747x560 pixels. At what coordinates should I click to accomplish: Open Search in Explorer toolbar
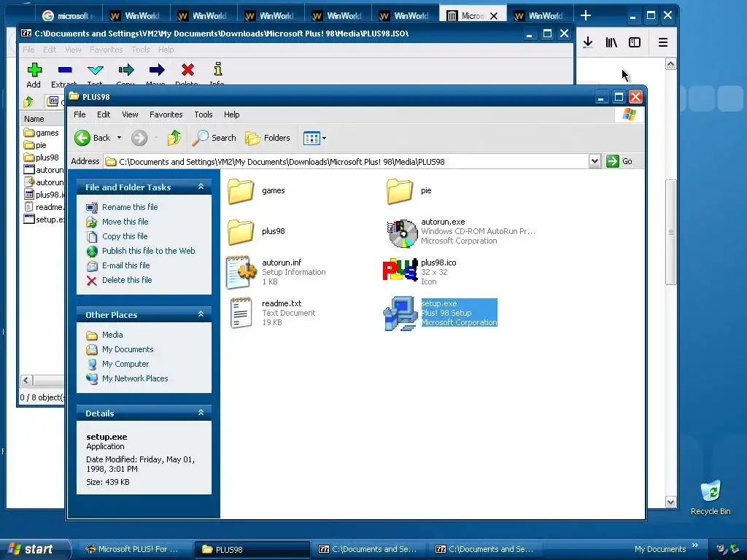[214, 138]
